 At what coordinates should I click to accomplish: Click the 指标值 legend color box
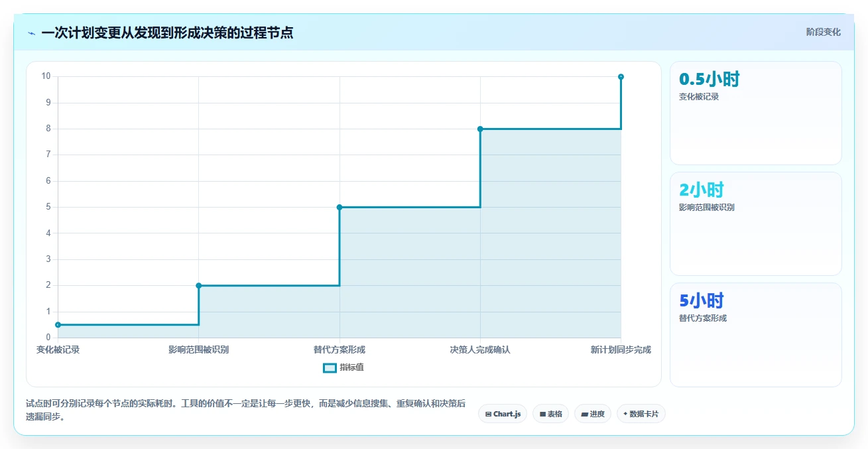click(330, 367)
